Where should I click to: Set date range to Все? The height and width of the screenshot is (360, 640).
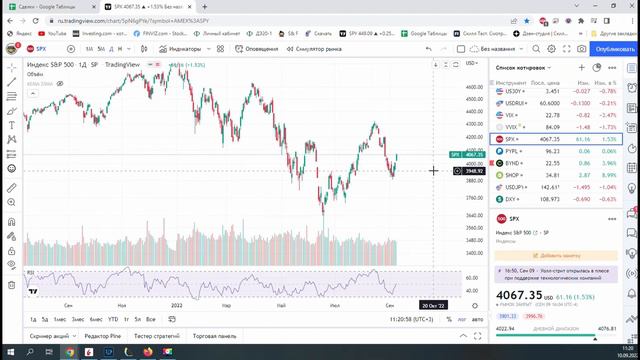[151, 320]
